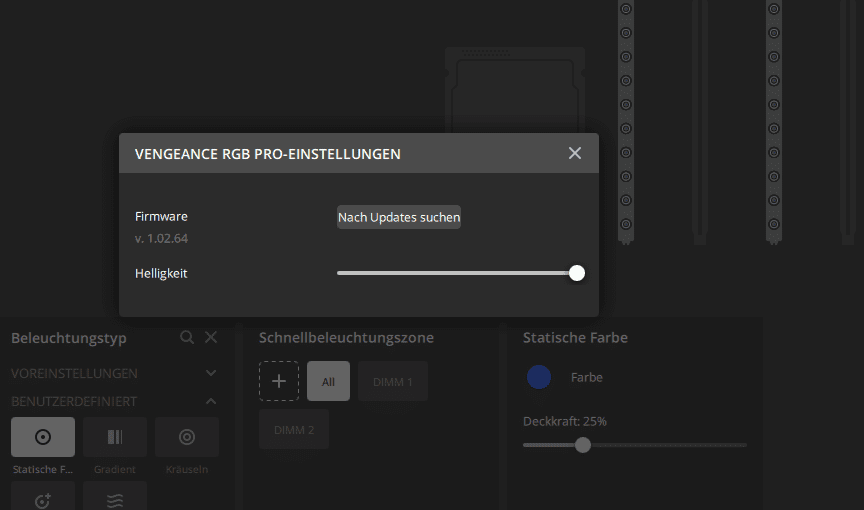Select the lighting effect below Statische Farbe

[43, 497]
